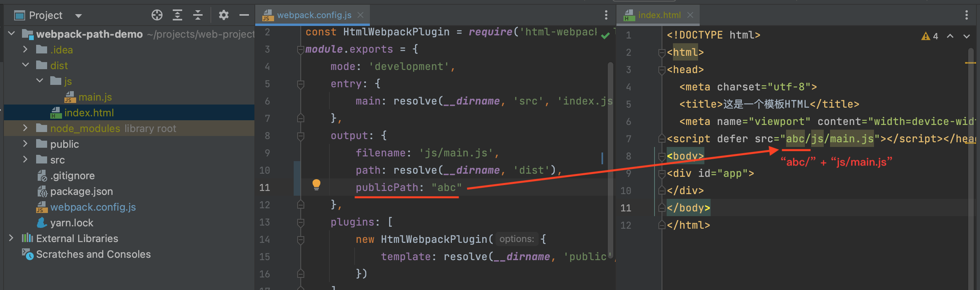Click the warnings indicator showing 4
This screenshot has height=290, width=980.
930,36
